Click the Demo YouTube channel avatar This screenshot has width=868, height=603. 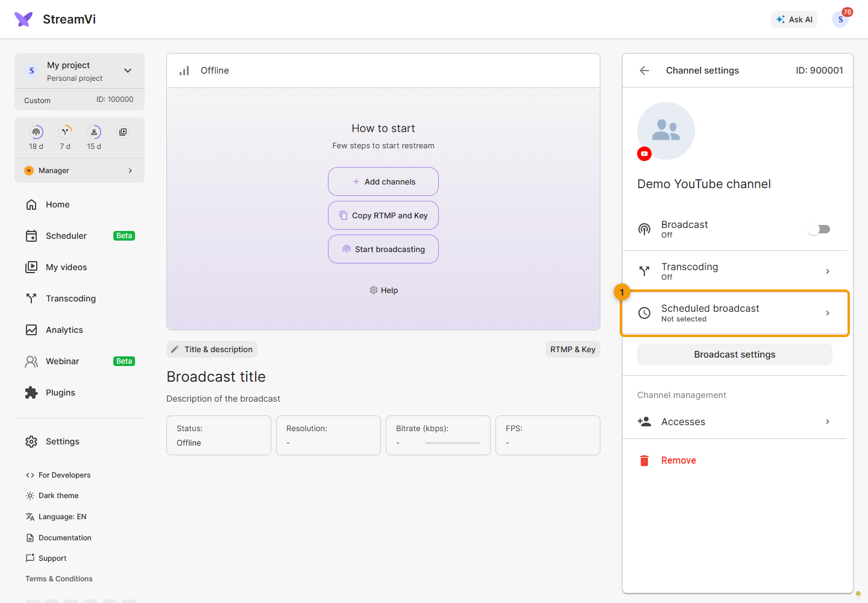pyautogui.click(x=666, y=131)
